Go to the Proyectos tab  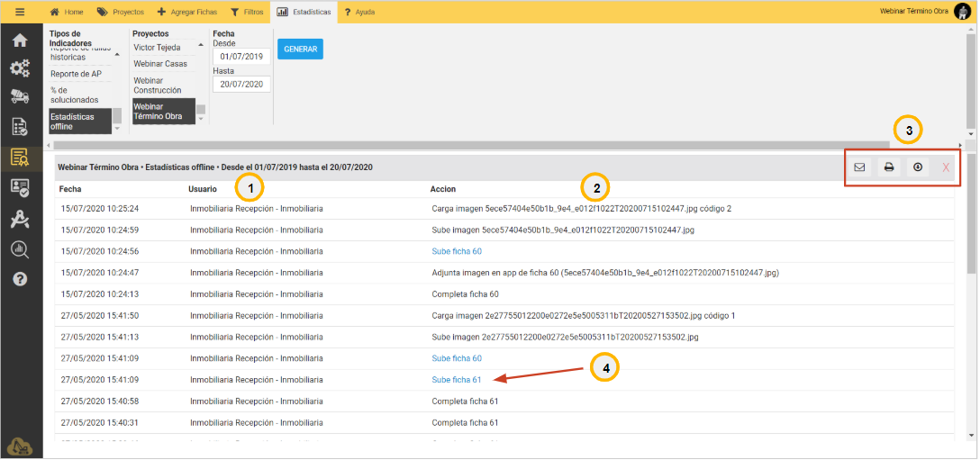[121, 12]
